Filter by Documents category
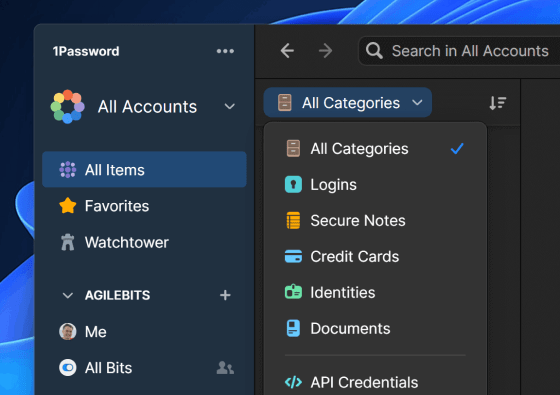Viewport: 560px width, 395px height. pyautogui.click(x=375, y=329)
